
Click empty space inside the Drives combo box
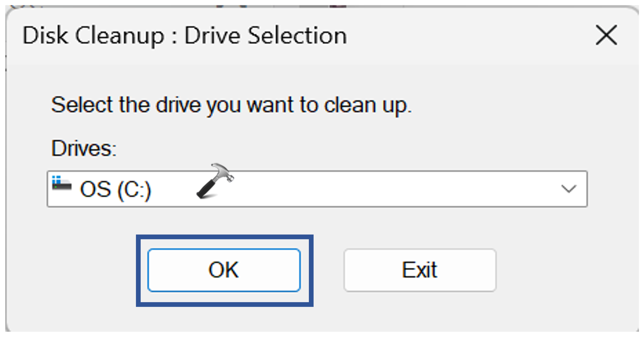[393, 189]
